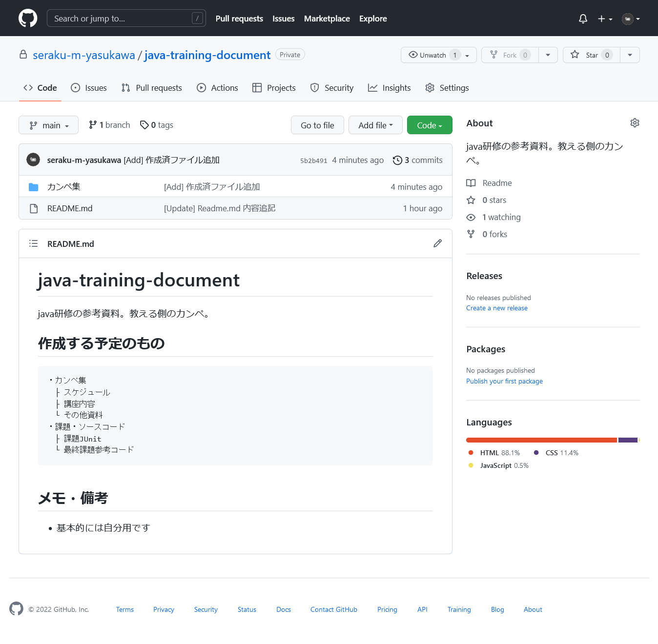Screen dimensions: 658x644
Task: Edit README with the pencil icon
Action: point(437,243)
